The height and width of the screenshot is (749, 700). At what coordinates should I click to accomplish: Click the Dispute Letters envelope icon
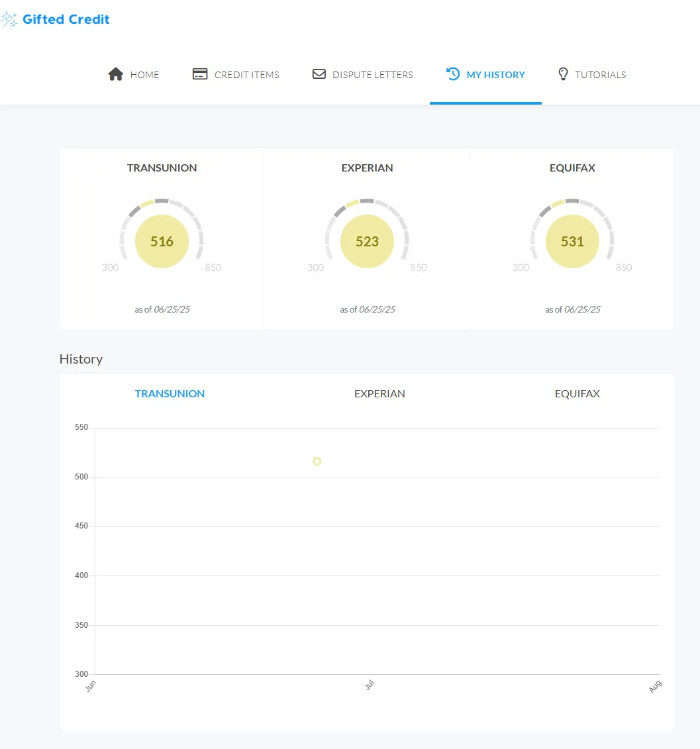click(x=319, y=74)
